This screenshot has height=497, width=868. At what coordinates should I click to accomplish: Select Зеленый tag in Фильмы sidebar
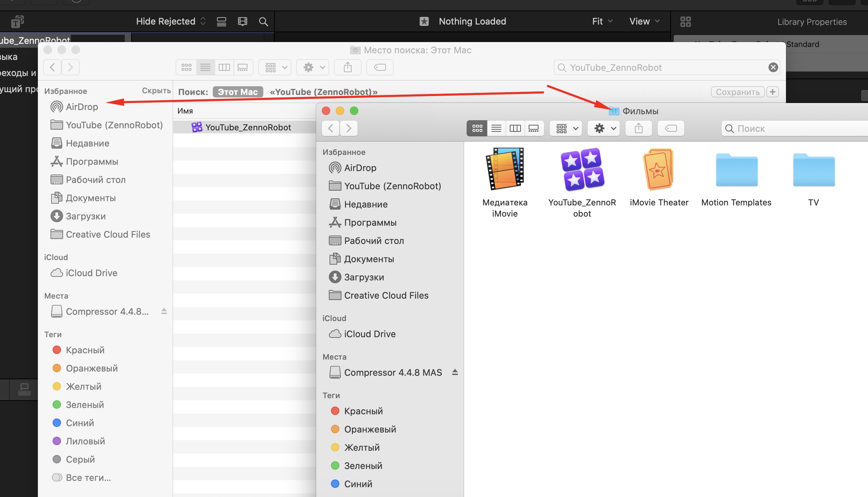coord(357,465)
